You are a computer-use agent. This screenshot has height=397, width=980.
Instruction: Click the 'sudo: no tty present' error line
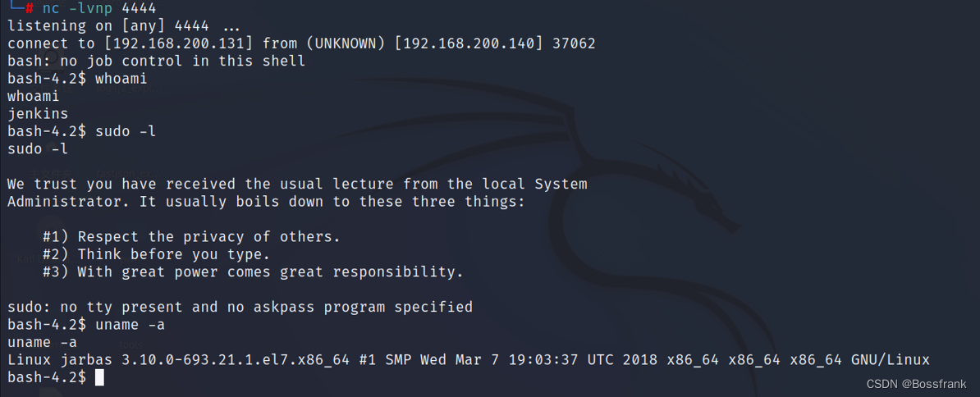[240, 307]
